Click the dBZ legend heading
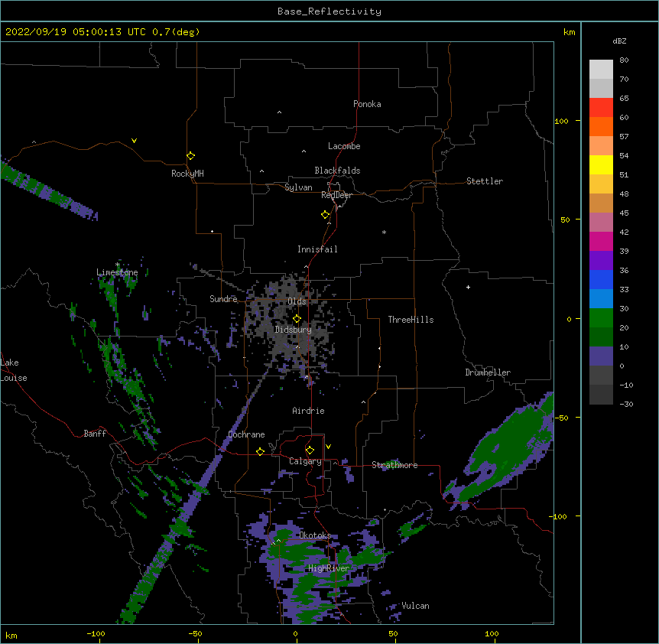 tap(619, 41)
